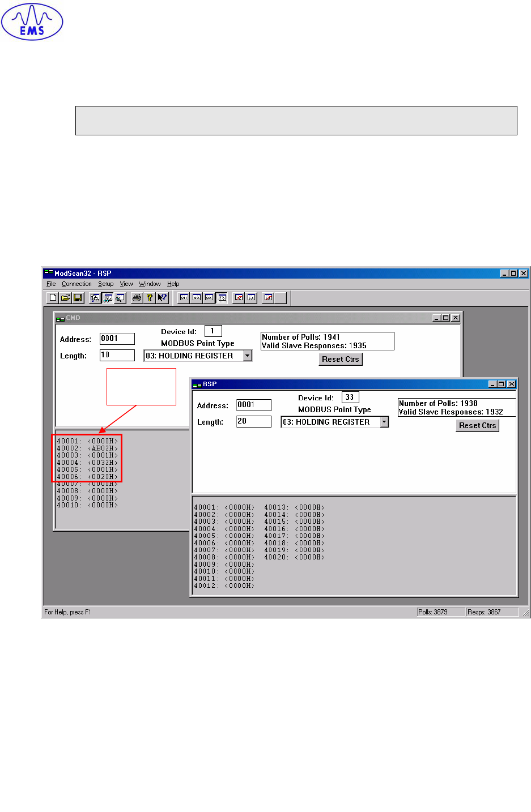531x812 pixels.
Task: Click the Open file folder icon
Action: [x=65, y=297]
